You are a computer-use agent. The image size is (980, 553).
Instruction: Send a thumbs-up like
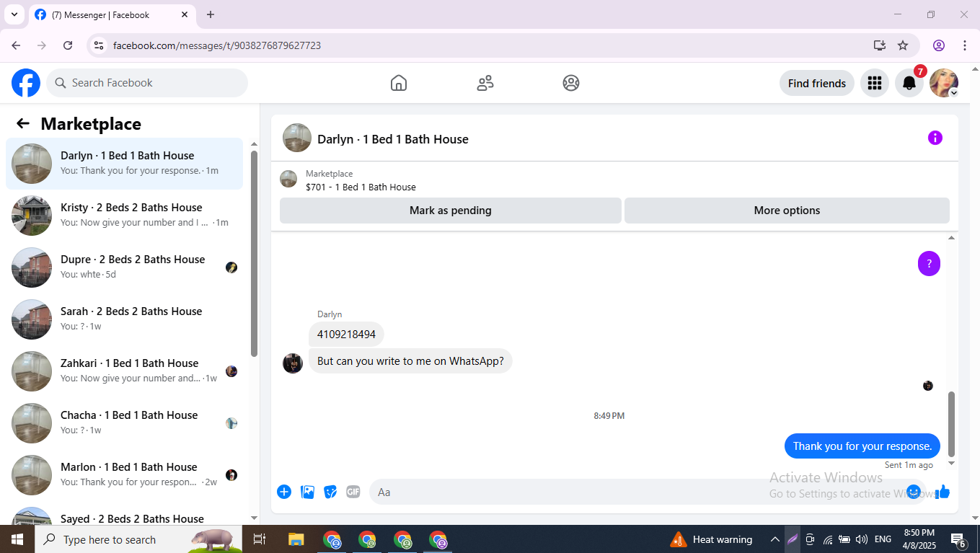pos(943,492)
